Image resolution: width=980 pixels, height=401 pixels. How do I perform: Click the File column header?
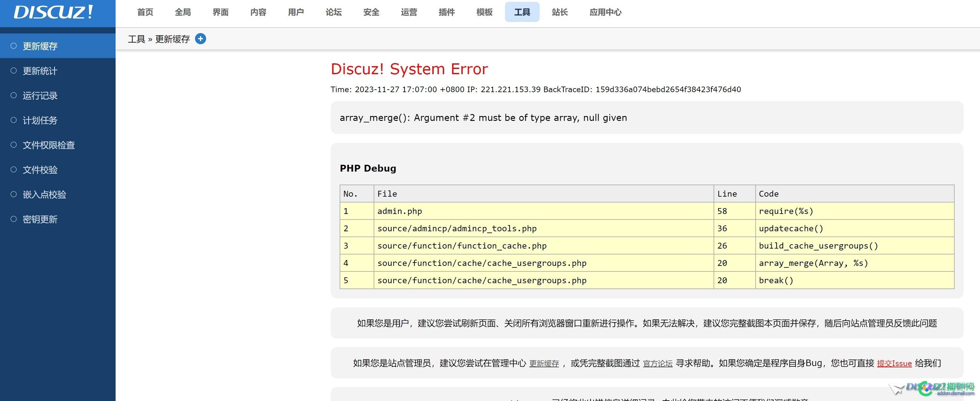point(544,194)
